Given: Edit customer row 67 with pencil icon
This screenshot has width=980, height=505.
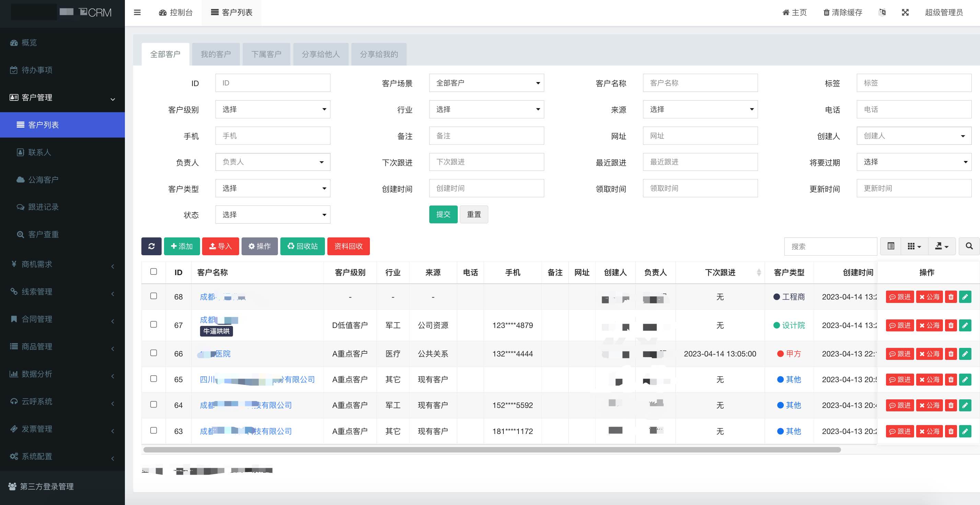Looking at the screenshot, I should coord(965,325).
